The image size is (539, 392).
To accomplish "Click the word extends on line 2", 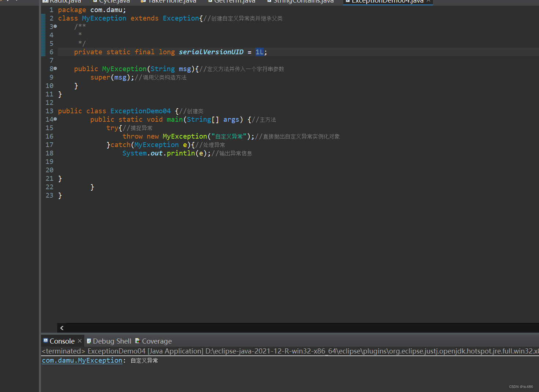I will 144,18.
